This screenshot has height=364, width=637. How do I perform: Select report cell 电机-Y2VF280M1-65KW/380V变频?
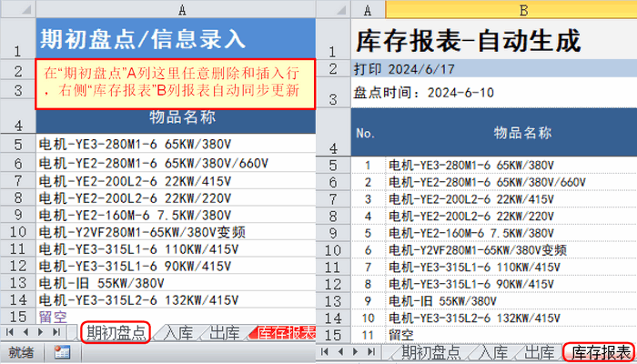click(x=511, y=250)
